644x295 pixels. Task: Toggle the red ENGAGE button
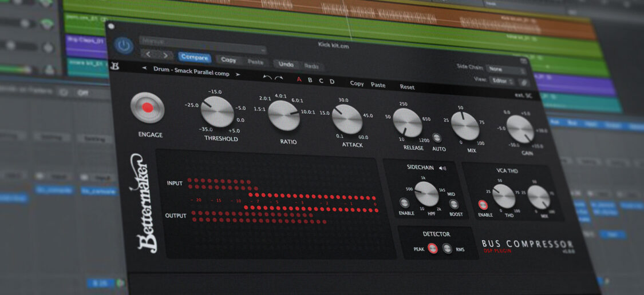tap(148, 108)
